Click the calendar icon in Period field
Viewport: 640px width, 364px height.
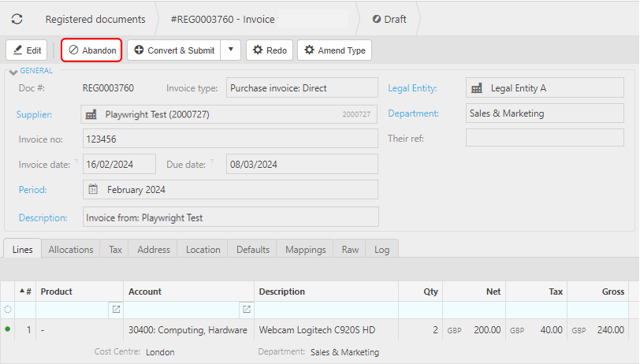click(x=93, y=190)
